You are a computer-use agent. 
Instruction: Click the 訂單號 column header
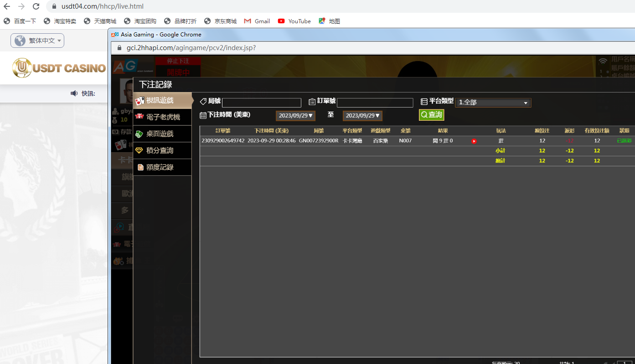pos(223,131)
